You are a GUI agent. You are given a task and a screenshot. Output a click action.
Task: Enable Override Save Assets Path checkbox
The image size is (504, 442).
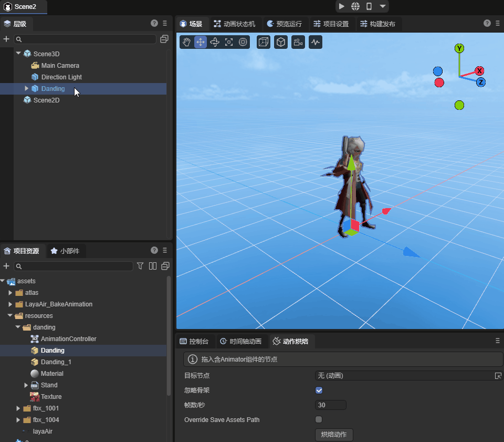pyautogui.click(x=319, y=419)
